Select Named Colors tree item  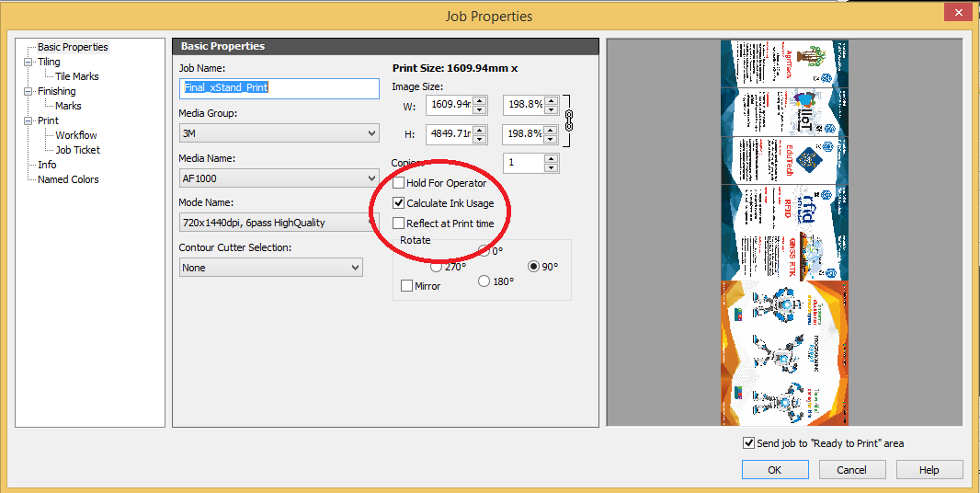click(x=68, y=179)
